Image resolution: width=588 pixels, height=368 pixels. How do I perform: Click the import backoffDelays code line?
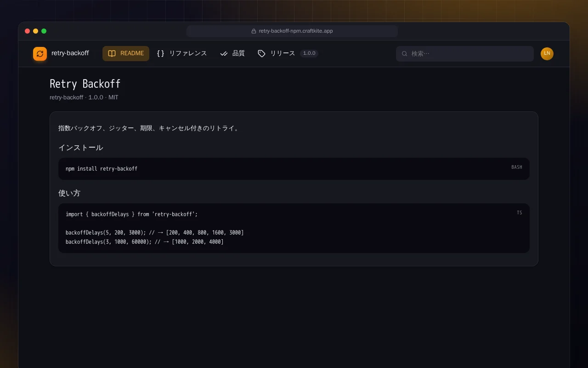pyautogui.click(x=132, y=214)
